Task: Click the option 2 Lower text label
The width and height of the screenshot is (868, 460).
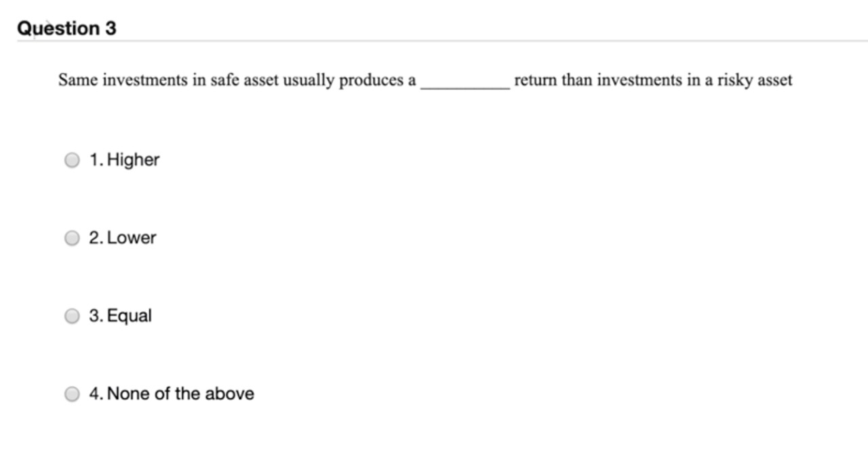Action: click(x=122, y=238)
